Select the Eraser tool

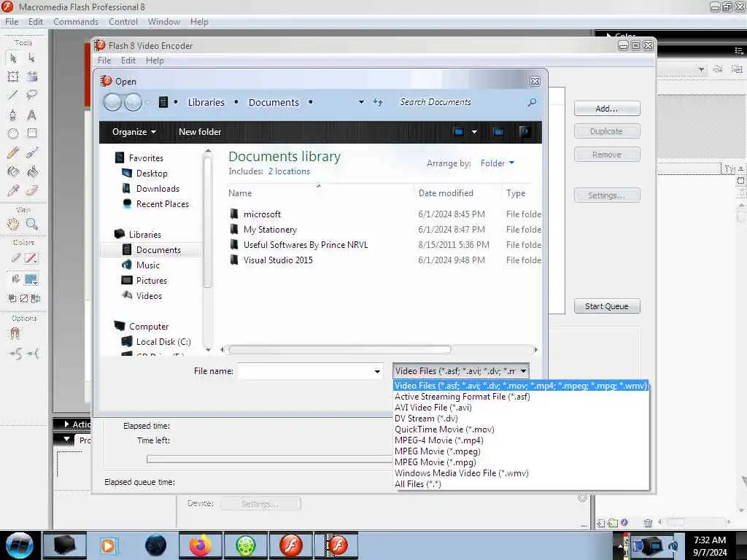tap(32, 190)
